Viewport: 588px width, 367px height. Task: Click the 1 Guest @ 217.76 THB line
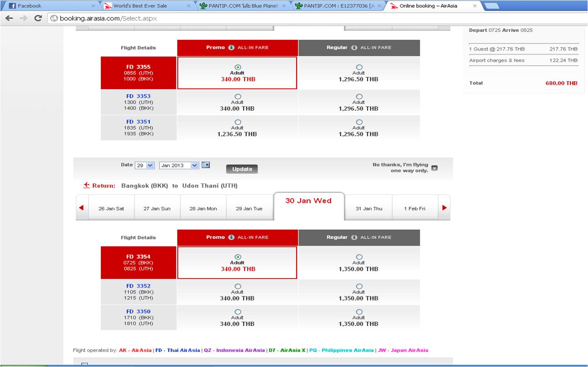[x=523, y=49]
